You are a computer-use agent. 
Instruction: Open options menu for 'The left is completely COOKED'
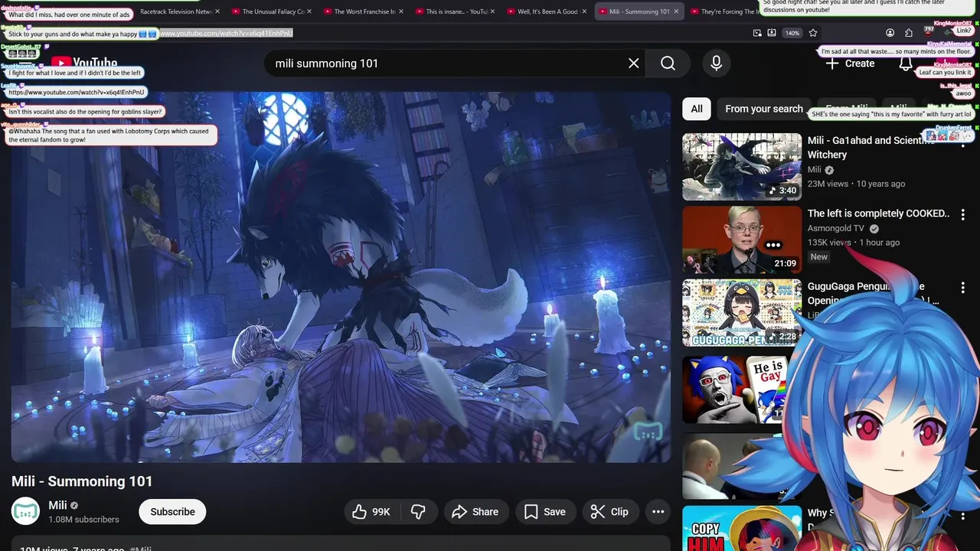pos(962,215)
